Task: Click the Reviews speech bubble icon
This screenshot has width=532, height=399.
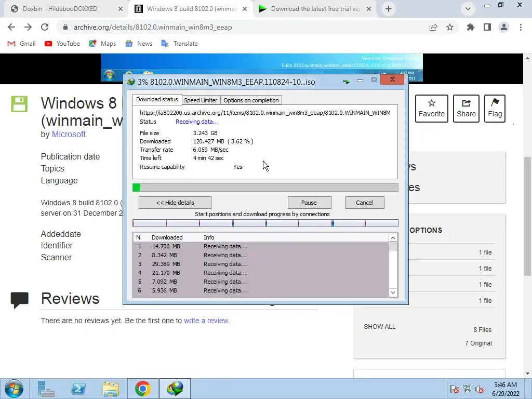Action: [x=19, y=300]
